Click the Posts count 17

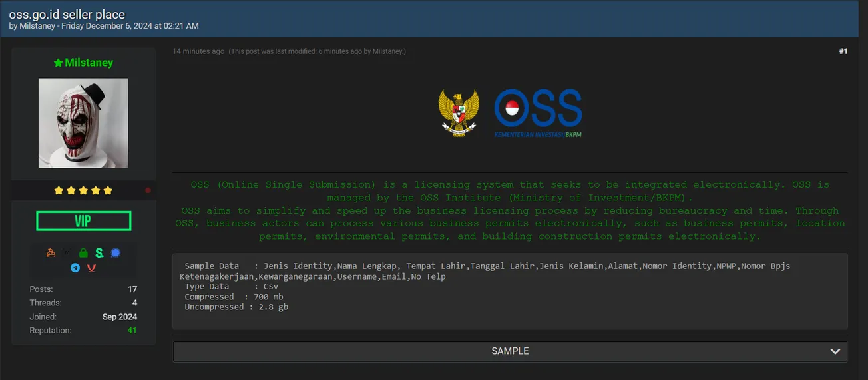[132, 289]
